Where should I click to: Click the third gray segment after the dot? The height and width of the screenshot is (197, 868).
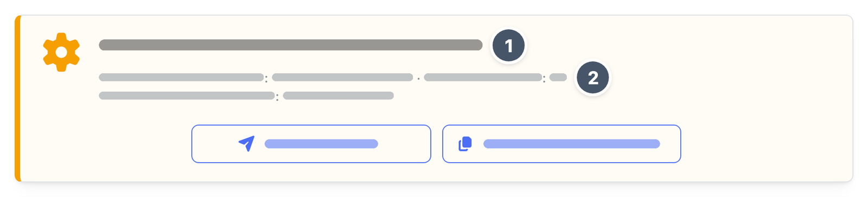[483, 78]
